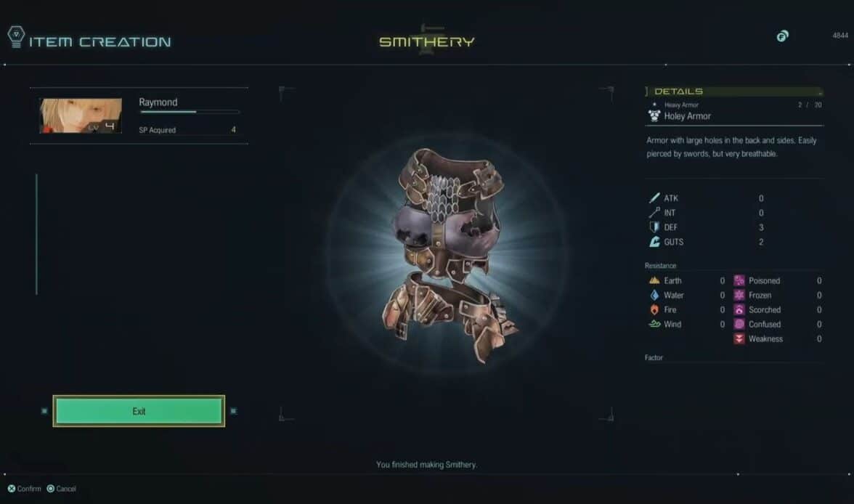Select the Poisoned status icon
Viewport: 854px width, 504px height.
click(739, 280)
